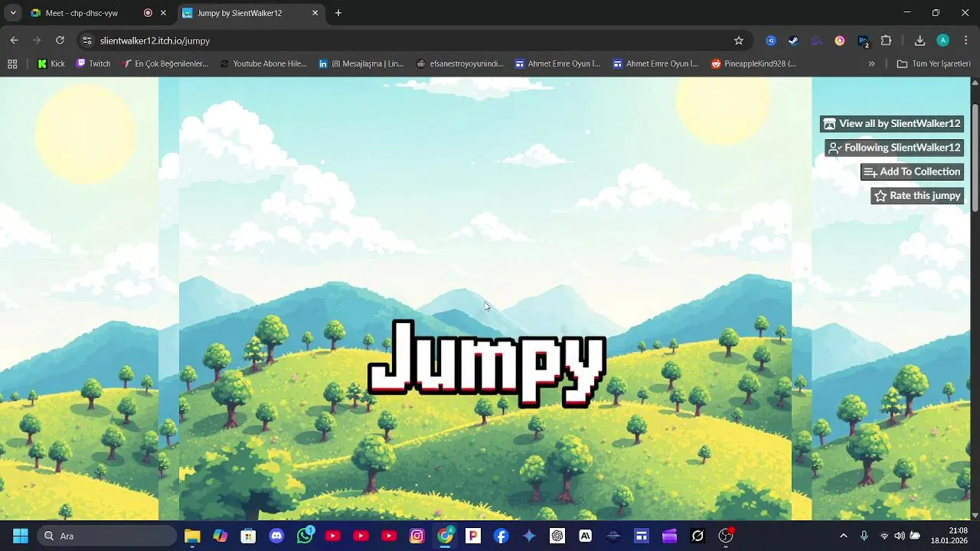This screenshot has height=551, width=980.
Task: Open the tab search dropdown arrow
Action: [x=12, y=13]
